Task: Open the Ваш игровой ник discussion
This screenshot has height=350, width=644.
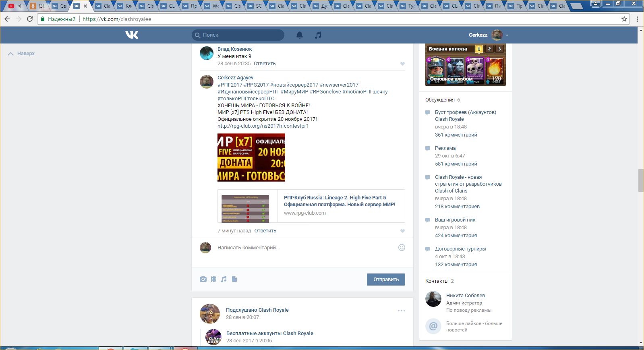Action: click(455, 220)
